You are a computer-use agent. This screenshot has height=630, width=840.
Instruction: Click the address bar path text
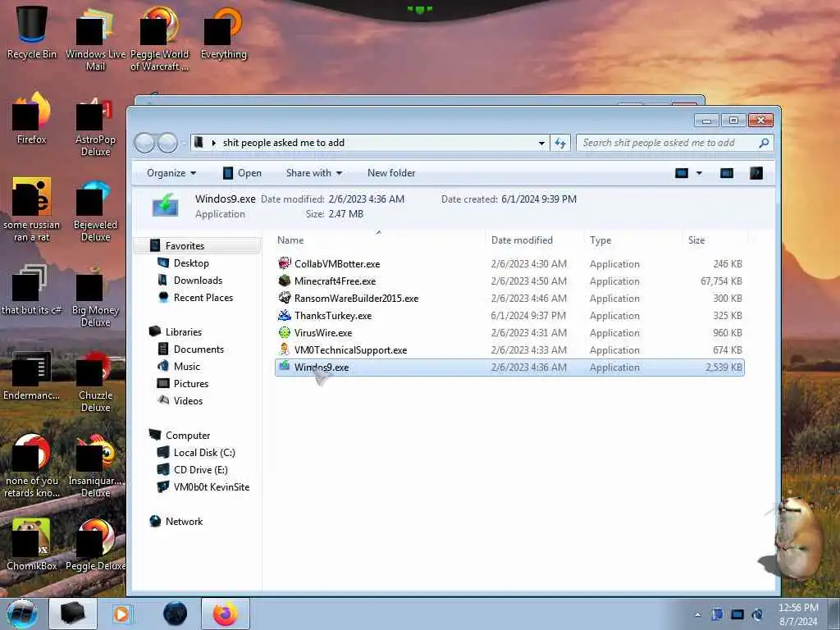point(283,143)
